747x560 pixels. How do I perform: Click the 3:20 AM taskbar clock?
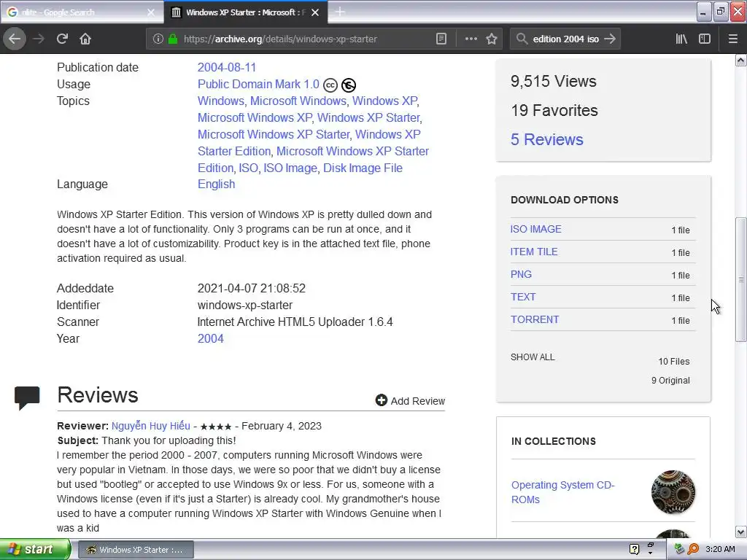point(720,549)
